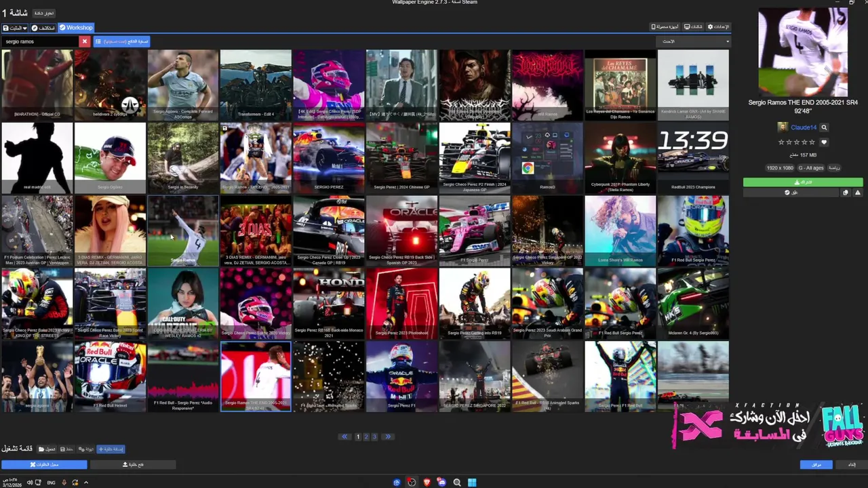868x488 pixels.
Task: Click the report warning triangle icon
Action: click(858, 192)
